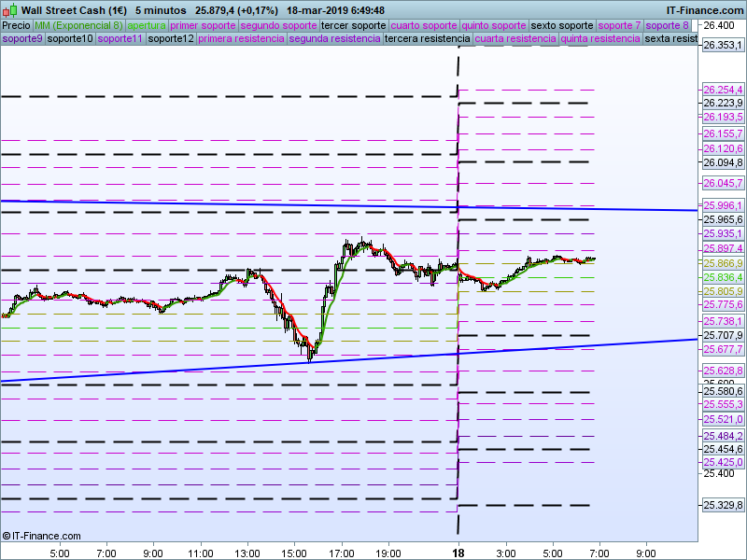This screenshot has height=560, width=747.
Task: Click the 25.329,8 price label
Action: (723, 505)
